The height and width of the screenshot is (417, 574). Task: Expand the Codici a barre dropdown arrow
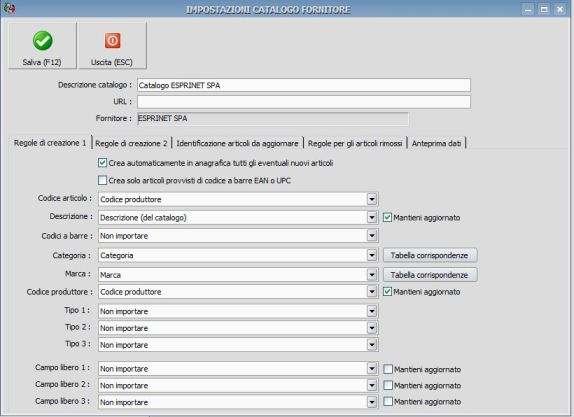[x=372, y=236]
